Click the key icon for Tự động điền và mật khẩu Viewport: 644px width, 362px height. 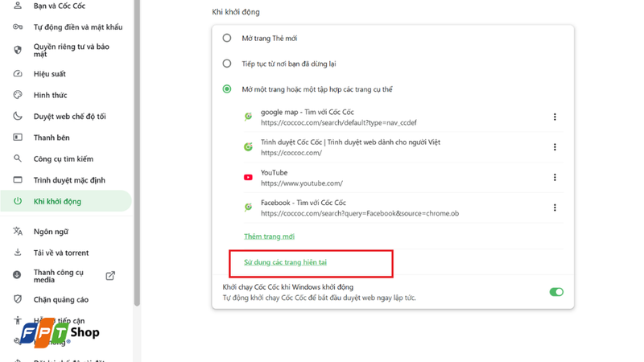[x=18, y=27]
